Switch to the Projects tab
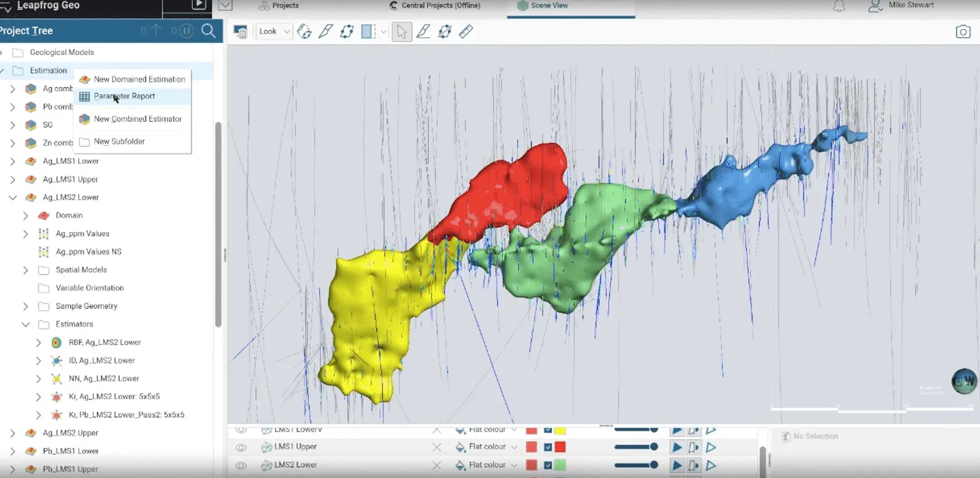Image resolution: width=980 pixels, height=478 pixels. (279, 6)
